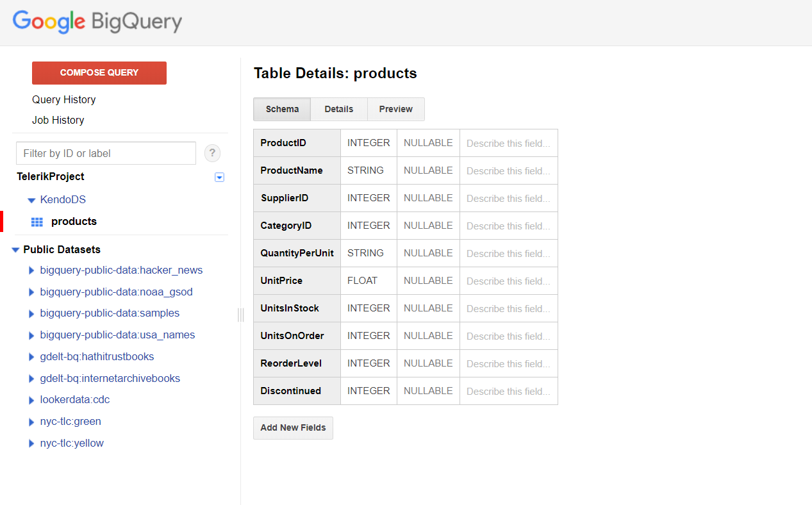Click the Google BigQuery logo

click(96, 22)
